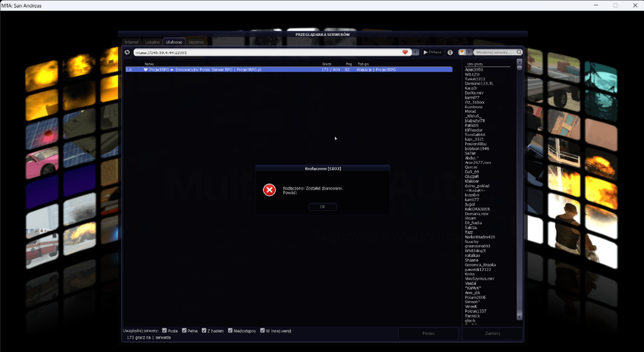Click player KekiDRAWER in player list
Viewport: 644px width, 352px height.
tap(477, 209)
